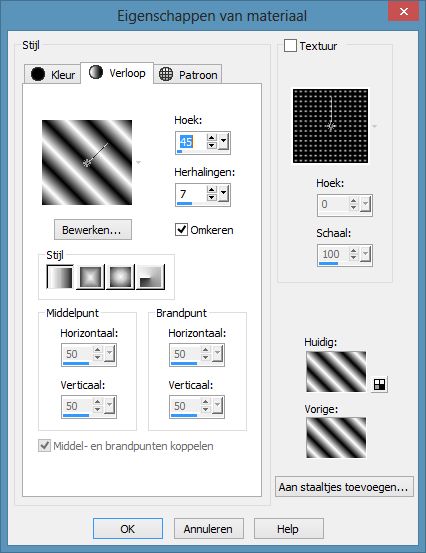Click the grid icon on Patroon tab
The height and width of the screenshot is (553, 426).
166,74
